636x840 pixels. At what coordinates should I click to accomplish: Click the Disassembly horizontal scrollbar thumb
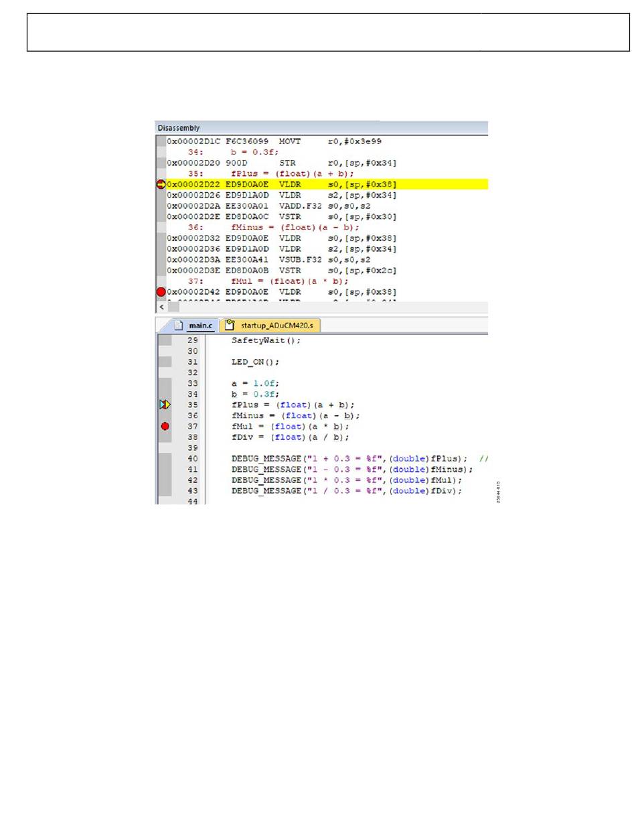[173, 307]
